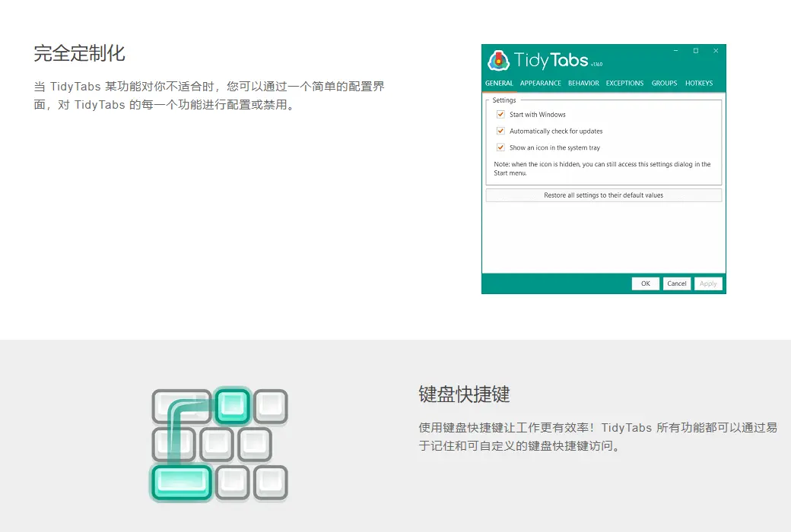Image resolution: width=791 pixels, height=532 pixels.
Task: Minimize the TidyTabs settings window
Action: point(675,50)
